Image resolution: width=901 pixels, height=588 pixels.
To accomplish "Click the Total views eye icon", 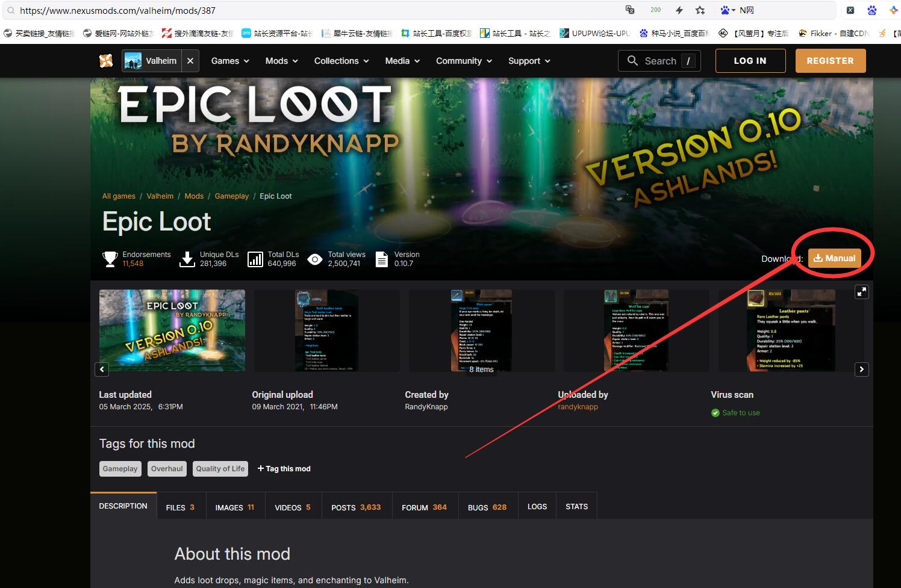I will (x=314, y=259).
